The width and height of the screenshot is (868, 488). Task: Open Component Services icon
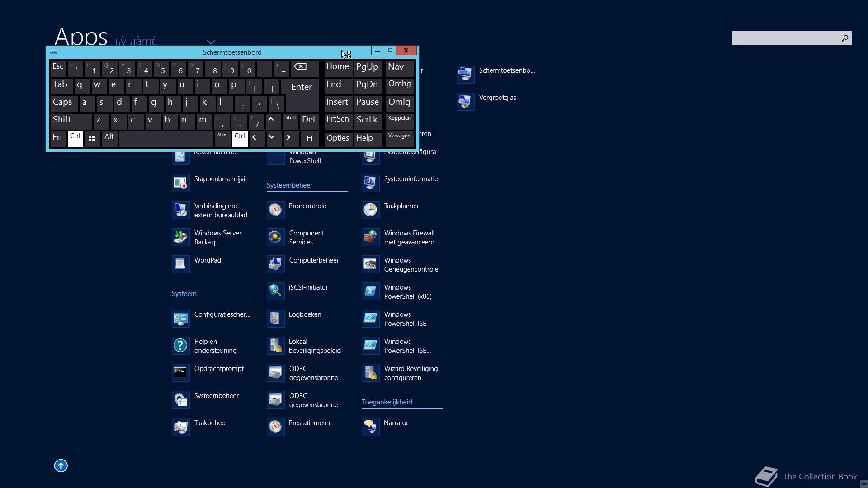coord(275,237)
